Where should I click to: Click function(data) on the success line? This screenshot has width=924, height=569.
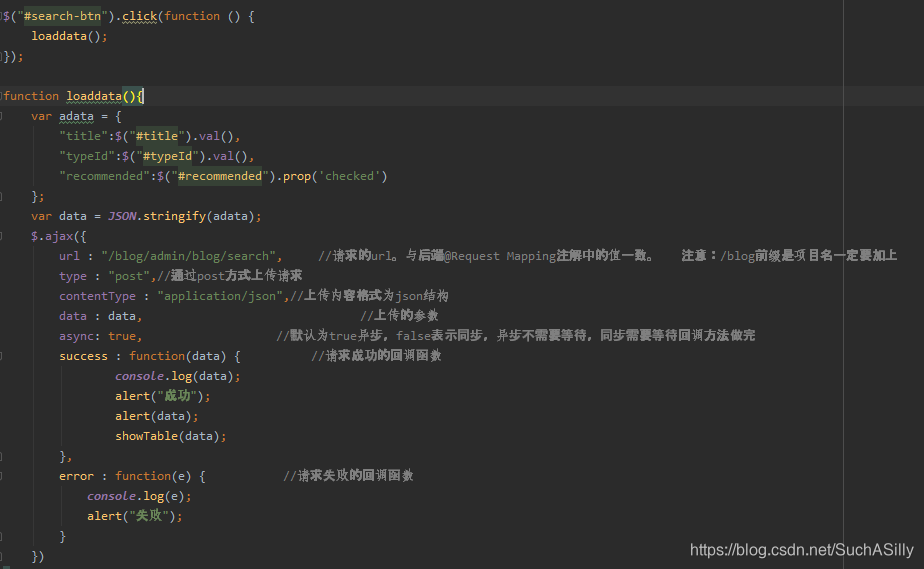point(177,356)
